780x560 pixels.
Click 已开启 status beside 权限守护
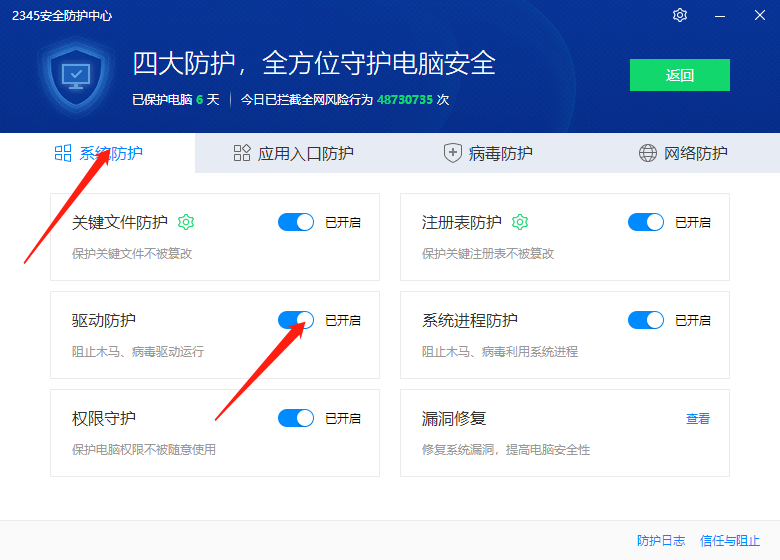click(x=343, y=418)
